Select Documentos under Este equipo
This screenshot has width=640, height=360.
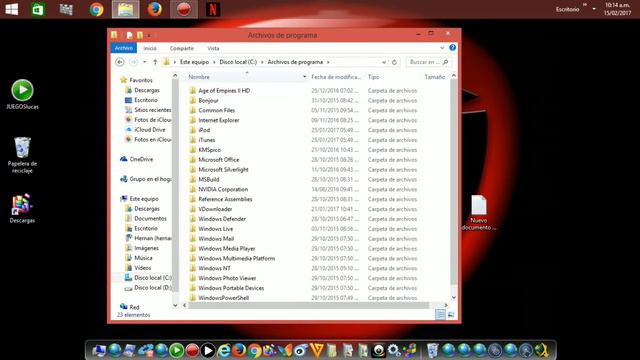click(150, 218)
